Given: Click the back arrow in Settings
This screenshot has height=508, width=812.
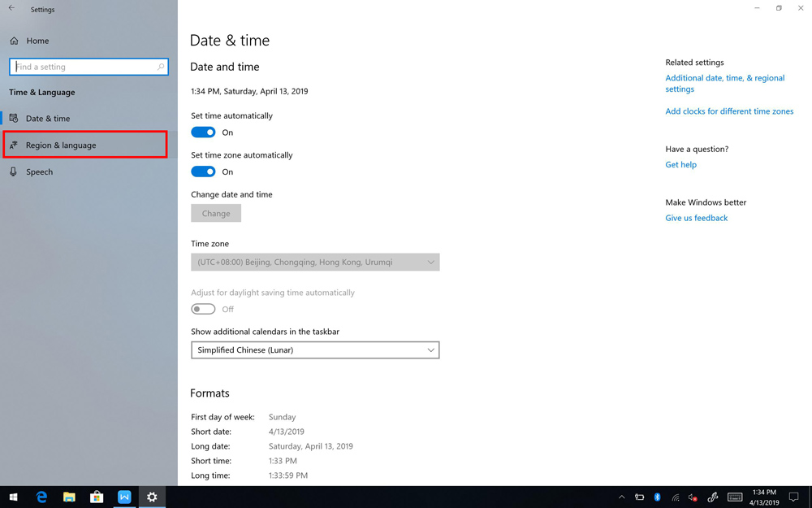Looking at the screenshot, I should [x=11, y=9].
